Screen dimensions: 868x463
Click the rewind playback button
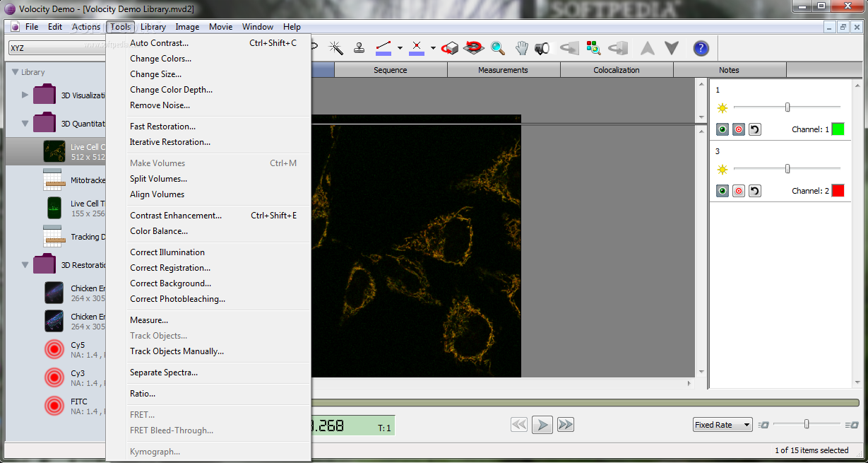(519, 424)
